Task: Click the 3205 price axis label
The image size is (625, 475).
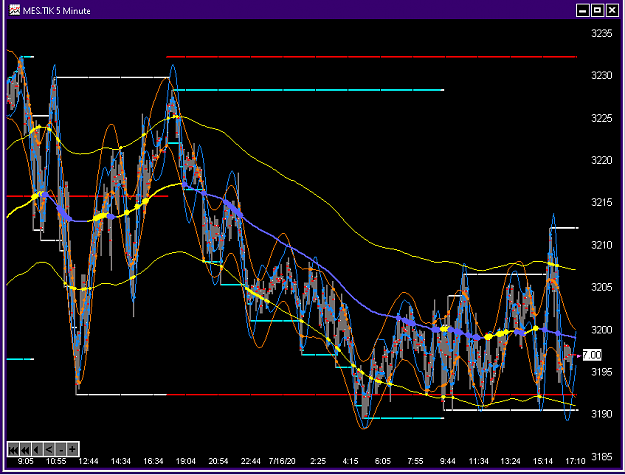Action: [x=601, y=287]
